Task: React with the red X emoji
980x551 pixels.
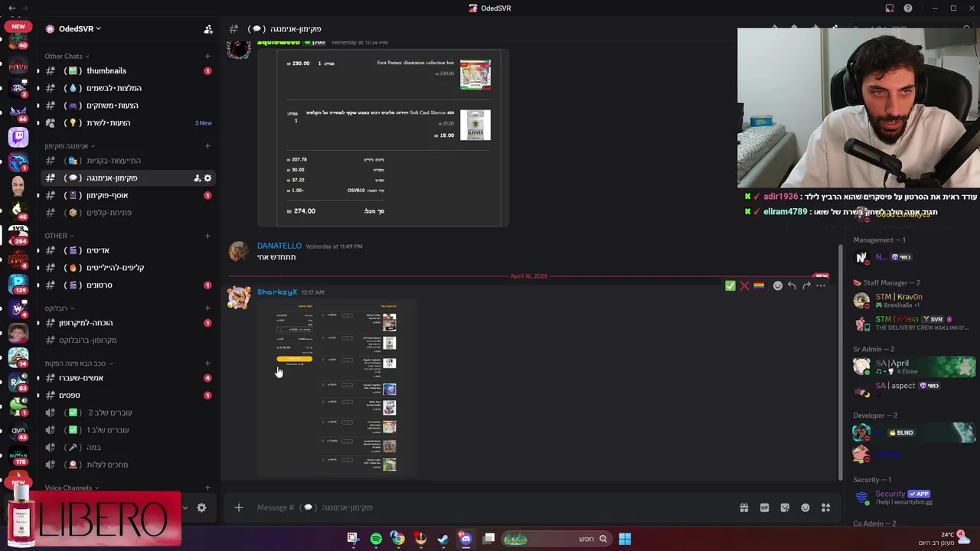Action: tap(744, 285)
